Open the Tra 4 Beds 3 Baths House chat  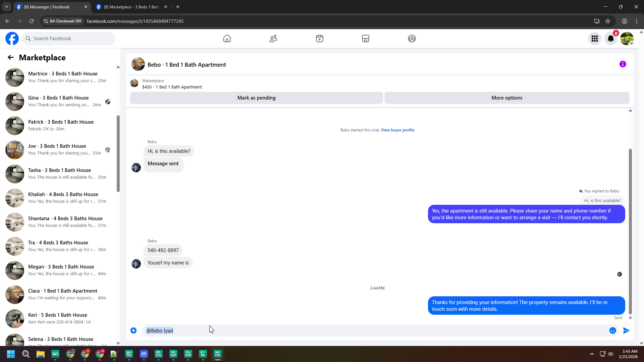coord(58,246)
